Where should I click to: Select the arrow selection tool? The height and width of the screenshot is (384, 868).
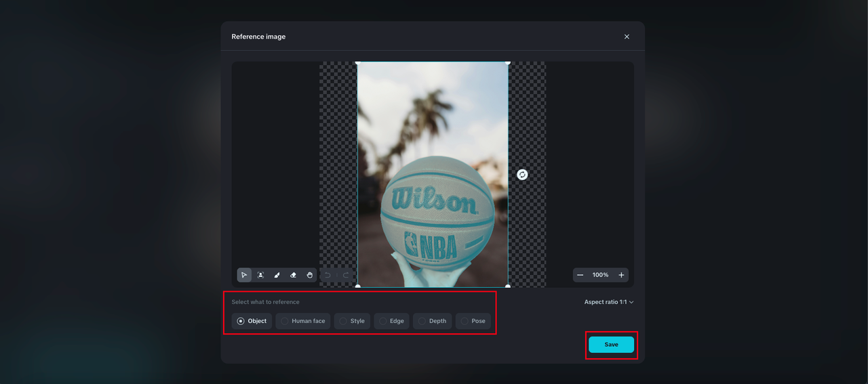[x=244, y=275]
